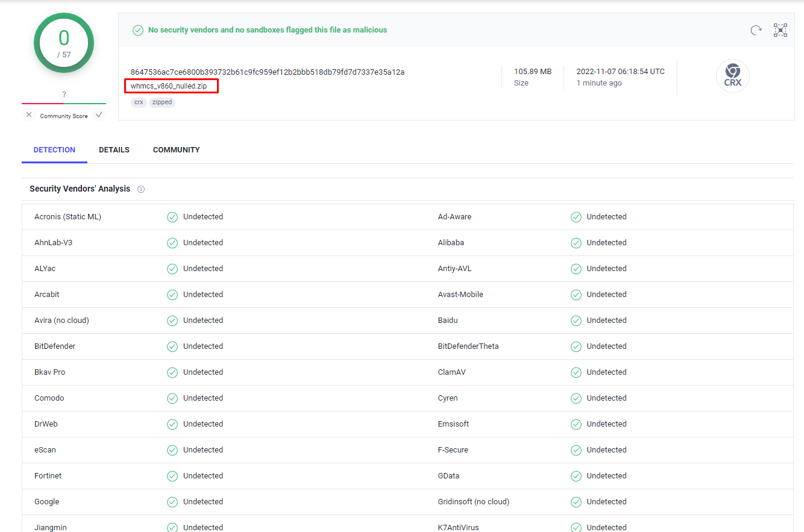Click Undetected check icon for Comodo
The image size is (804, 532).
pyautogui.click(x=172, y=398)
